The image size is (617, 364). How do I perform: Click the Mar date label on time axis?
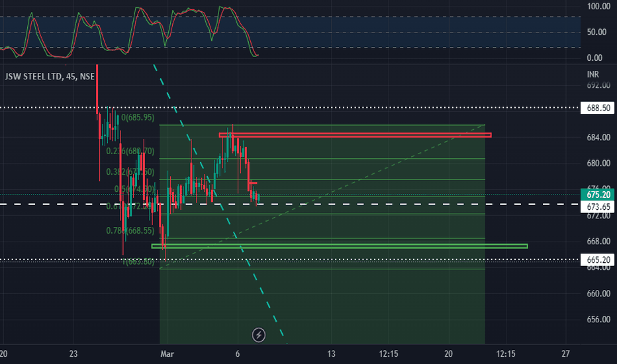[167, 354]
